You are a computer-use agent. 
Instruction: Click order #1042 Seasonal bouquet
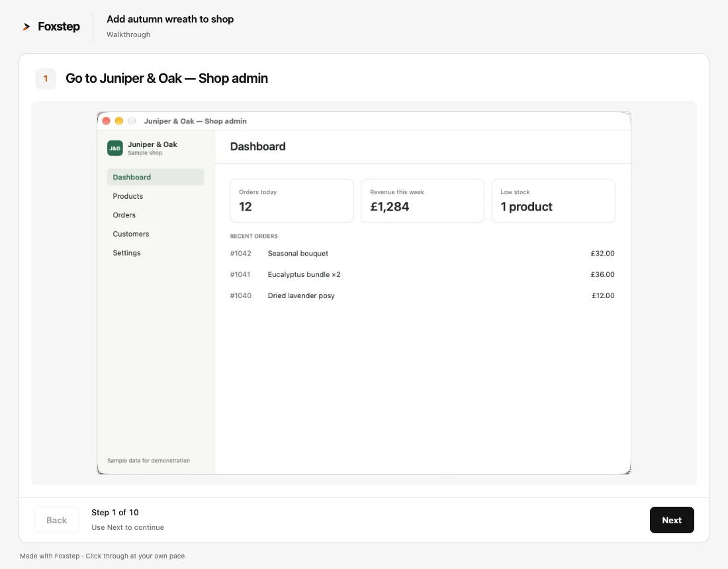[422, 253]
